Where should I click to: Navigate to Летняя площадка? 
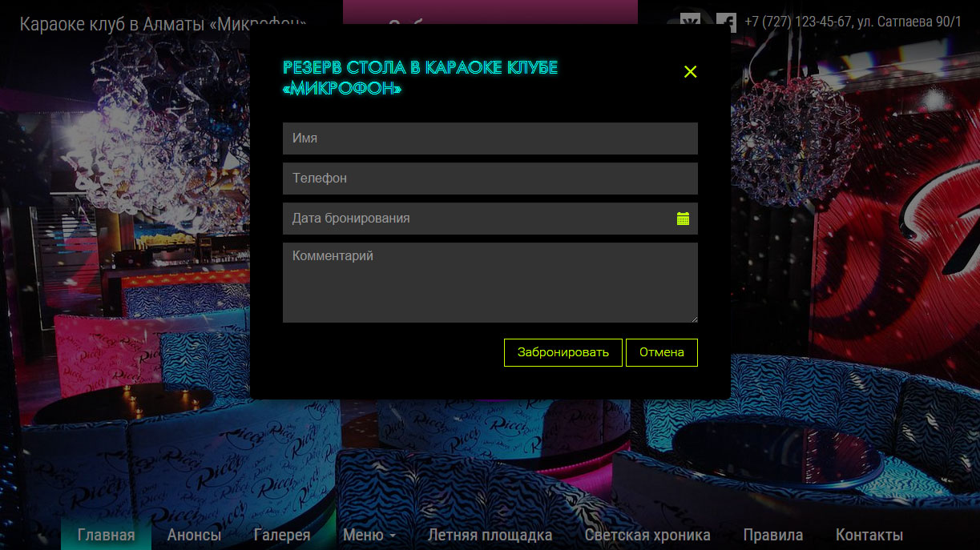(490, 535)
